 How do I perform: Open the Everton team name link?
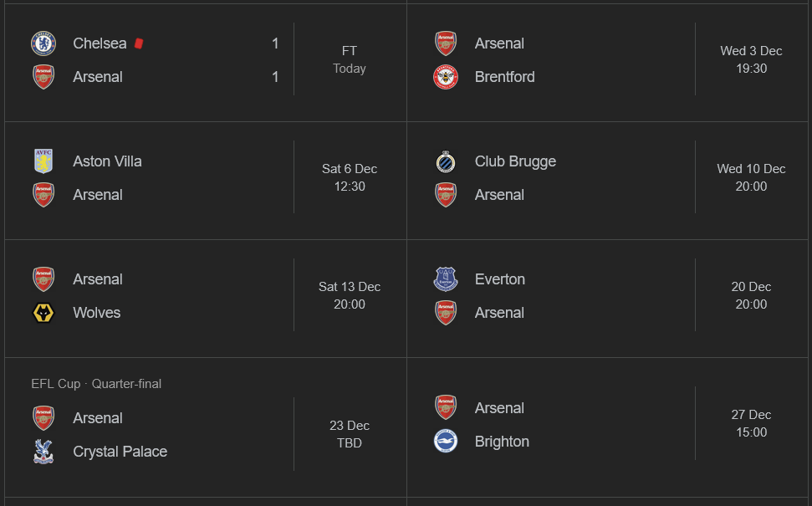coord(499,279)
